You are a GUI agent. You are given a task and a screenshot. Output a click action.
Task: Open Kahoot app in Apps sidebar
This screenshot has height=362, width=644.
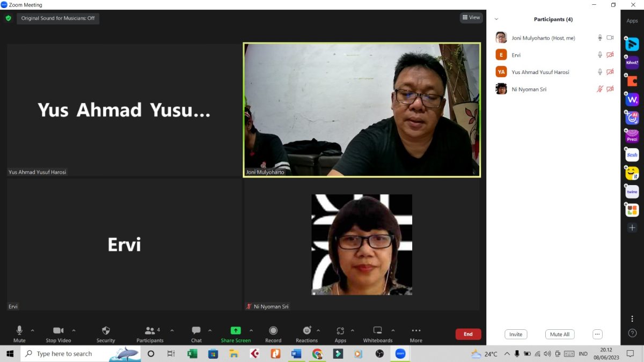[x=632, y=63]
